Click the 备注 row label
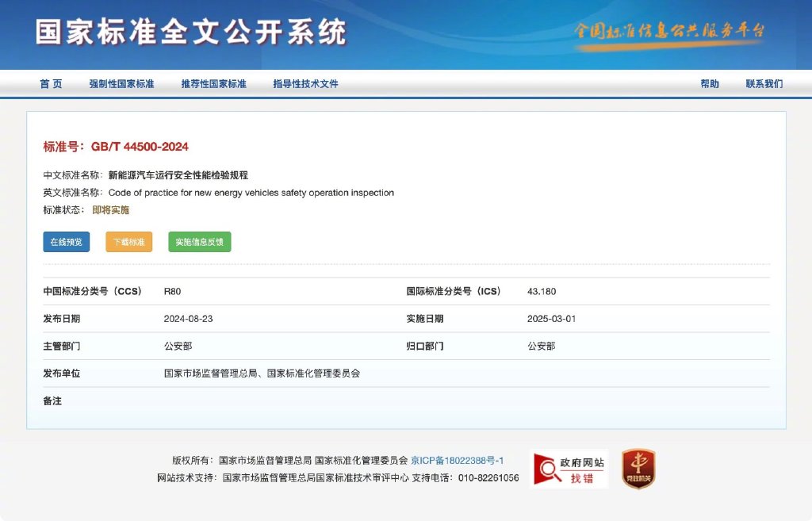This screenshot has height=521, width=812. [x=52, y=400]
